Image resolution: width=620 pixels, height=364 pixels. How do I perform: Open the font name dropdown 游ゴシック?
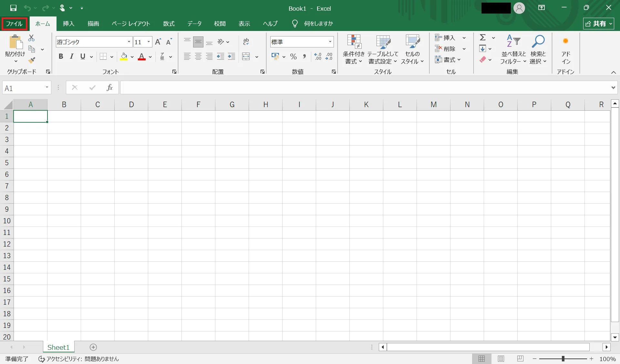(129, 42)
